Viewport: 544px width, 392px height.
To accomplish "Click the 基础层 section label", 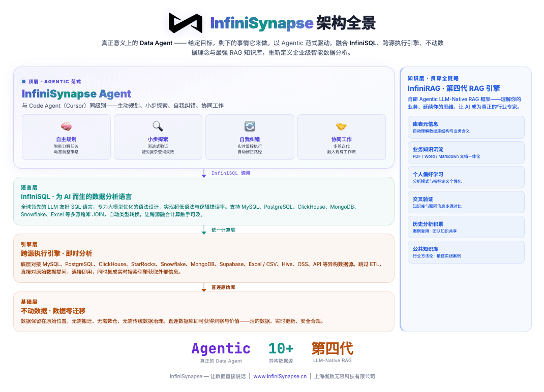I will tap(29, 302).
